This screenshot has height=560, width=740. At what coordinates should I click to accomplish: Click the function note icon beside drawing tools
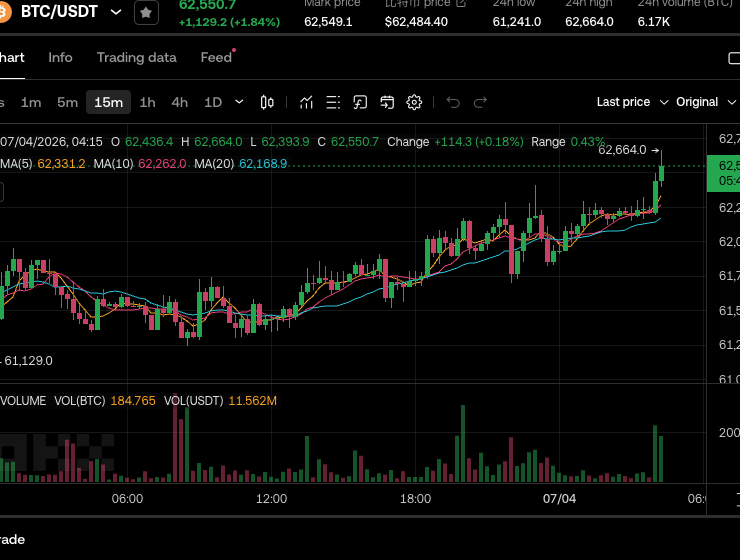(x=360, y=102)
